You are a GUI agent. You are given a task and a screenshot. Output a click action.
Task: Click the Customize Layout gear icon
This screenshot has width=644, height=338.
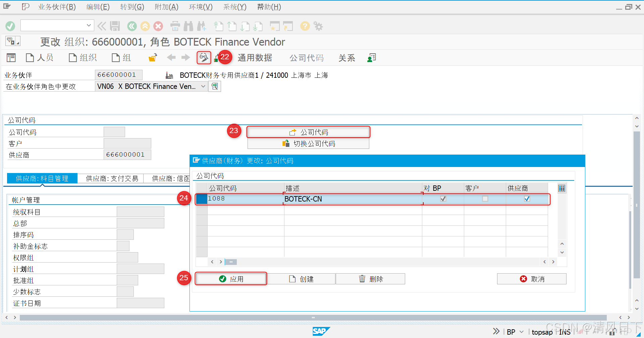tap(318, 26)
